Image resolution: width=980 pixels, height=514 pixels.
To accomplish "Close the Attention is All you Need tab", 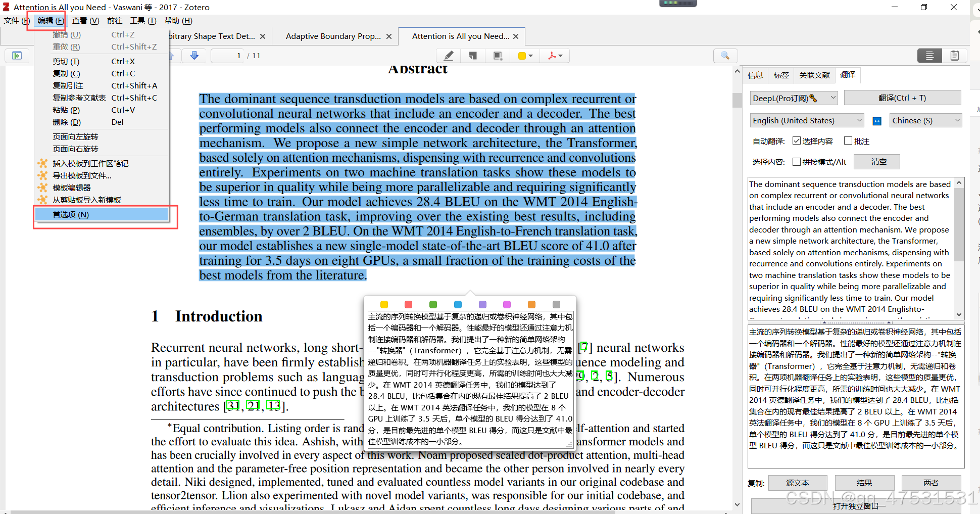I will coord(516,36).
